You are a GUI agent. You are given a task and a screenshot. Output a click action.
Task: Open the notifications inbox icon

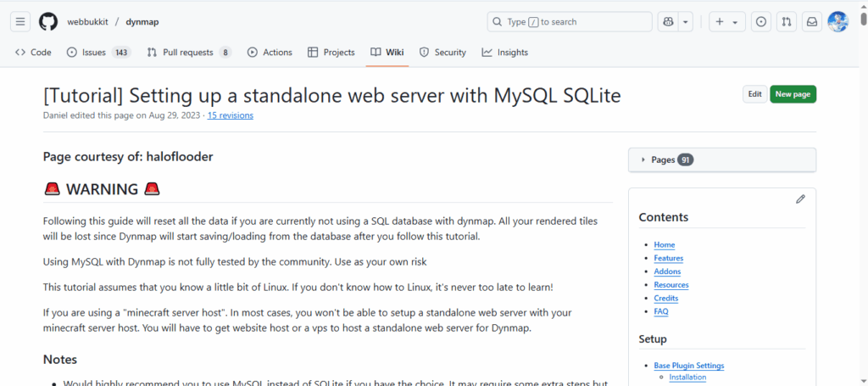pos(812,21)
